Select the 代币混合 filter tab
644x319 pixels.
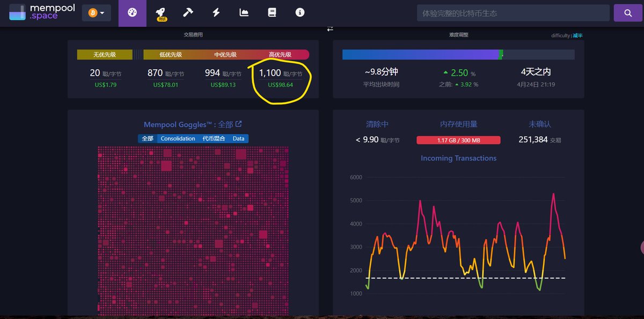point(214,139)
